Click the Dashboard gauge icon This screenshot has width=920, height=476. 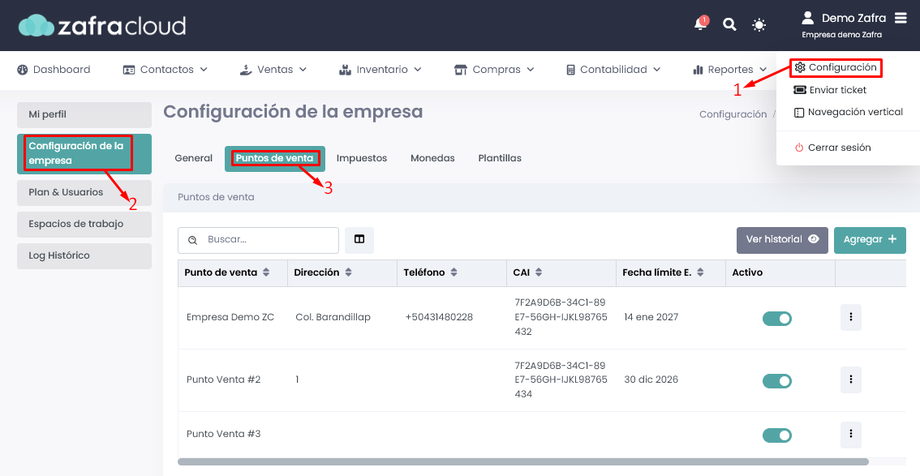pos(22,70)
